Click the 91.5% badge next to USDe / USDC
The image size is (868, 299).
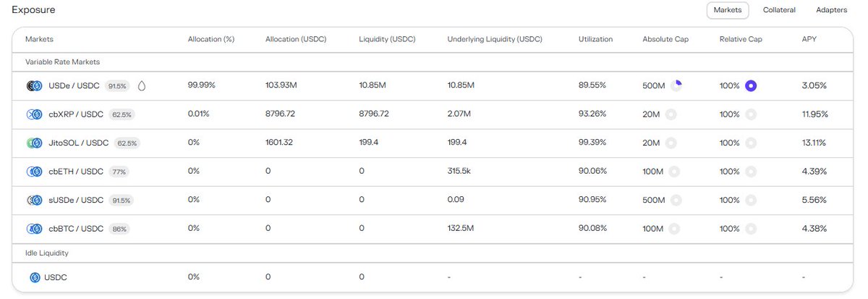117,85
